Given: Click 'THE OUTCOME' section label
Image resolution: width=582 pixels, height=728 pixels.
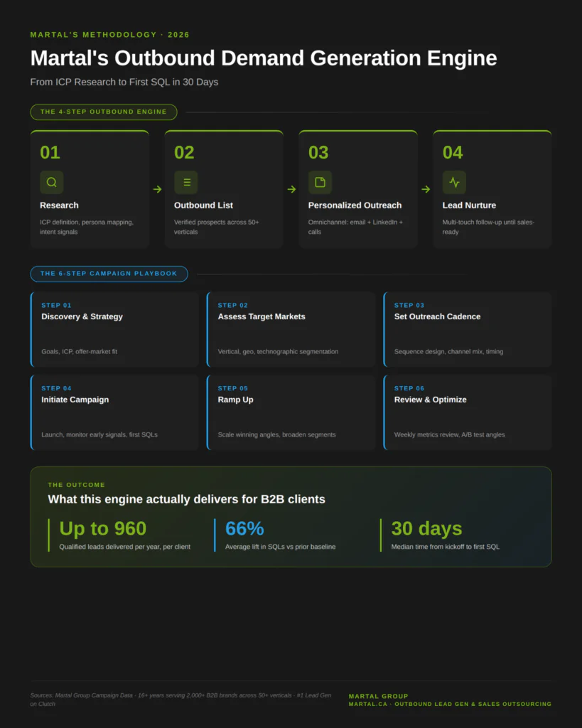Looking at the screenshot, I should point(77,485).
